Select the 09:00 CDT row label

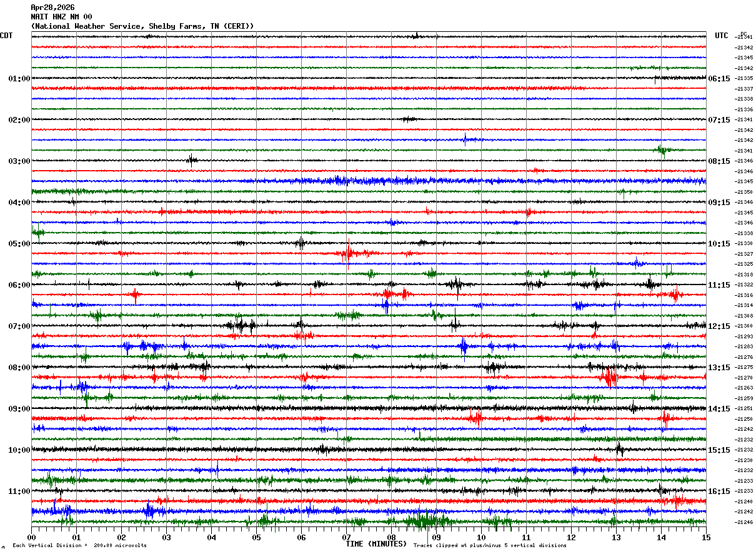coord(19,409)
